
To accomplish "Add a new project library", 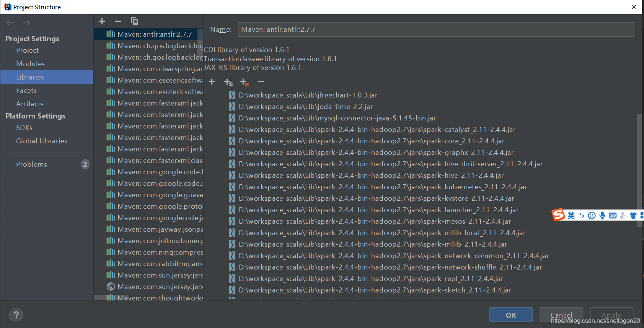I will (x=102, y=21).
